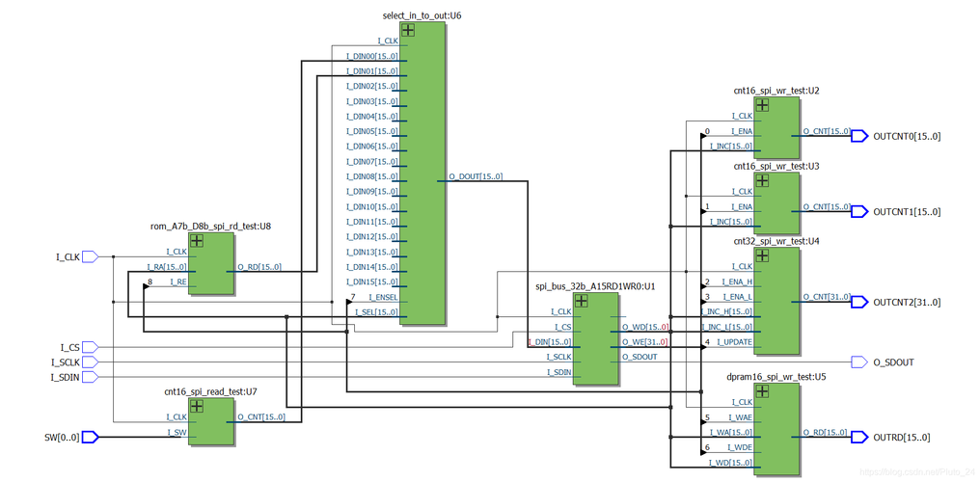Screen dimensions: 980x482
Task: Click the spi_bus_32b_A15RD1WR0:U1 instance title
Action: [x=596, y=286]
